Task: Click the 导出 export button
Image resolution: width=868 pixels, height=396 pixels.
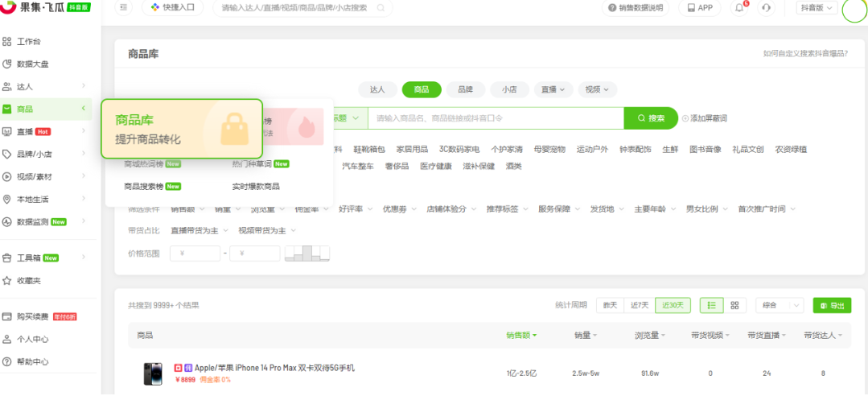Action: [832, 305]
